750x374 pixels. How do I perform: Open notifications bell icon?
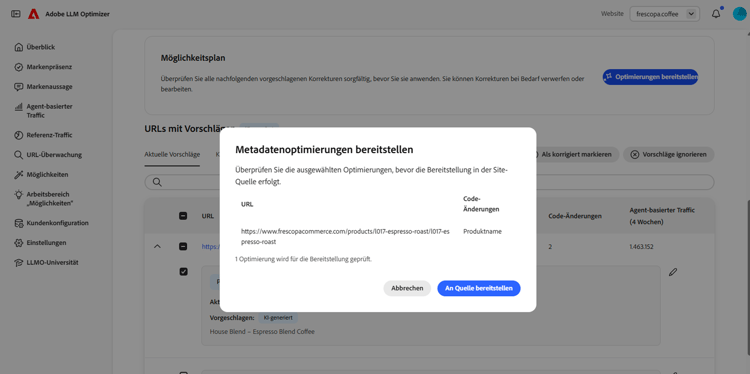(x=716, y=14)
